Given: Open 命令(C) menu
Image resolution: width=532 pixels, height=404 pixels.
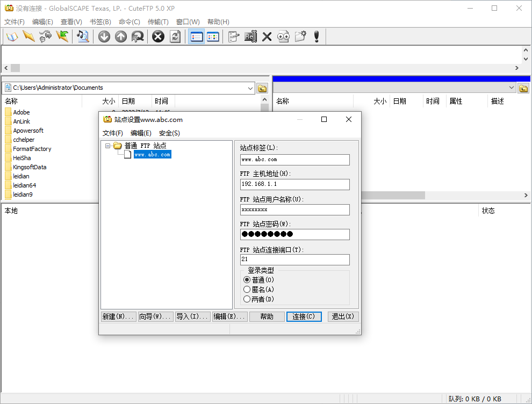Looking at the screenshot, I should tap(130, 21).
